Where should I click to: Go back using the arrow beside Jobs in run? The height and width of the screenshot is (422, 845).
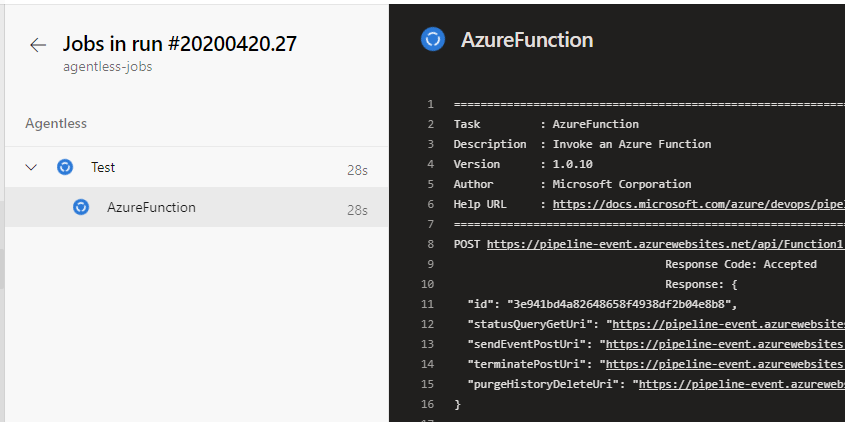point(38,45)
